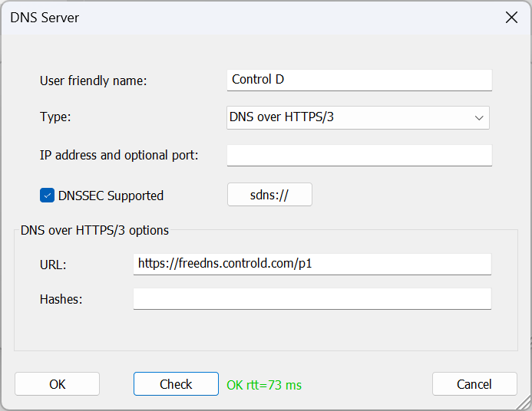This screenshot has height=411, width=532.
Task: Click the User friendly name field
Action: [359, 81]
